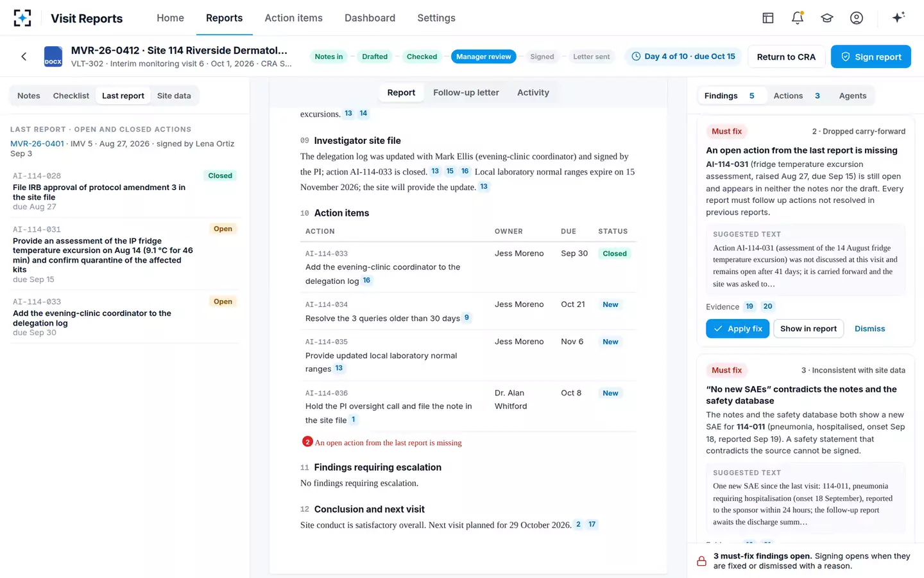This screenshot has height=578, width=924.
Task: Sign the report with Sign report button
Action: pyautogui.click(x=871, y=57)
